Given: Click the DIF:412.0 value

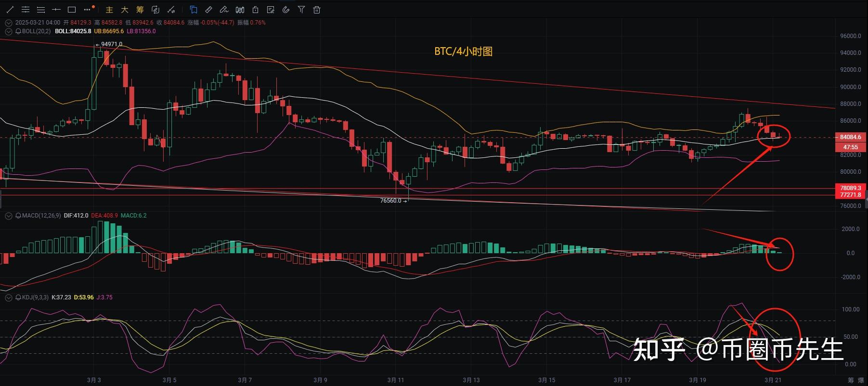Looking at the screenshot, I should point(76,216).
